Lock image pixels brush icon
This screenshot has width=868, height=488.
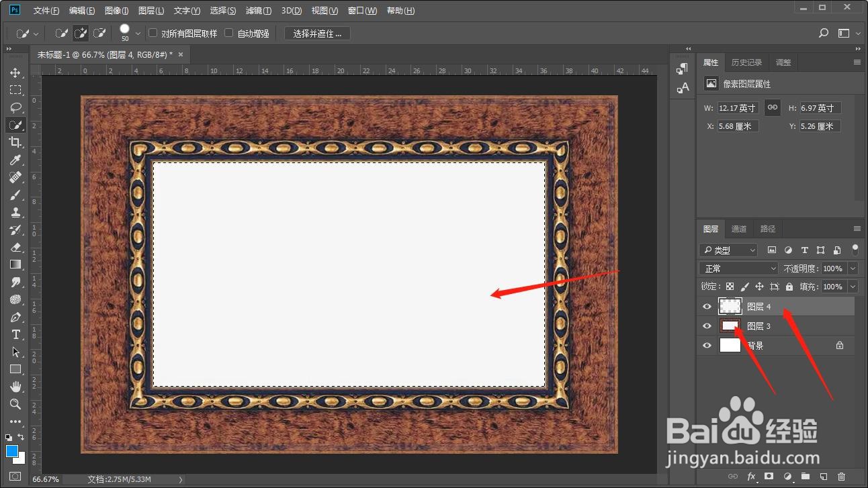coord(744,287)
